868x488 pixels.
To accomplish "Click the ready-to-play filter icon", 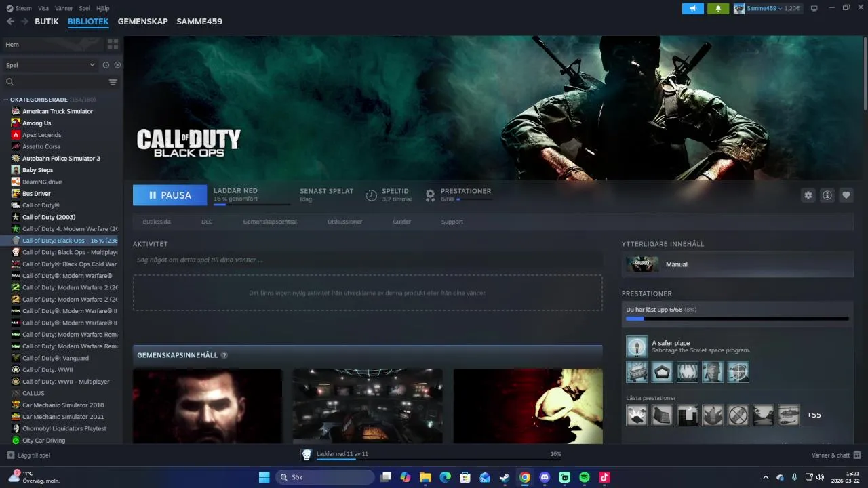I will pos(117,65).
